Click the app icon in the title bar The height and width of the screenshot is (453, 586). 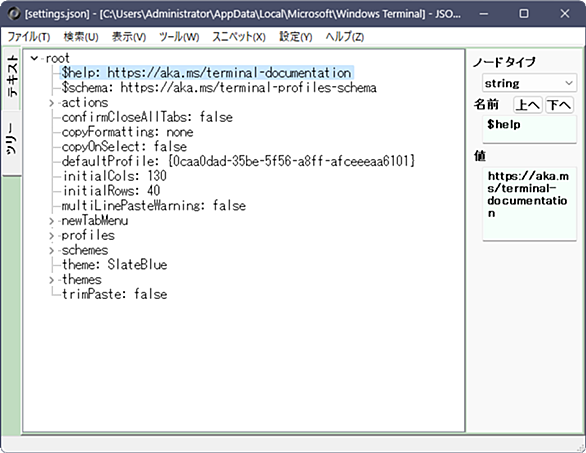[x=14, y=13]
